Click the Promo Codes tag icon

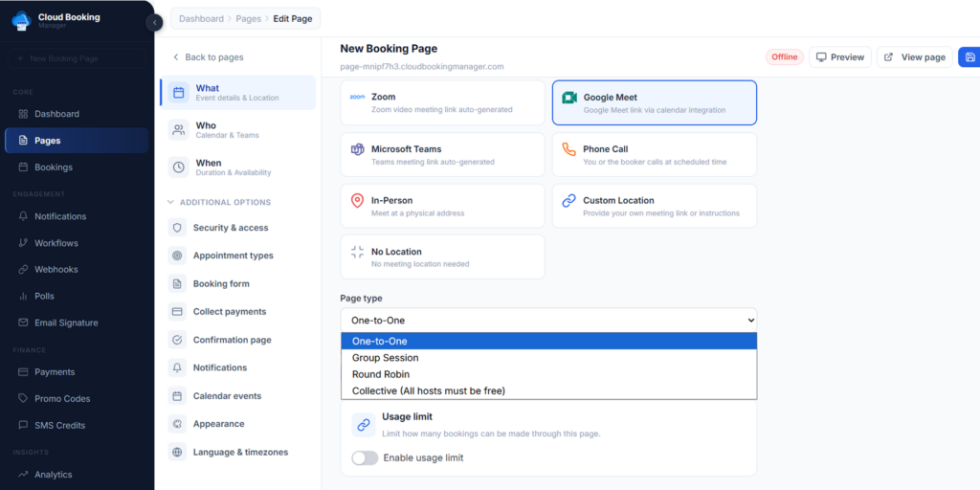pos(24,399)
